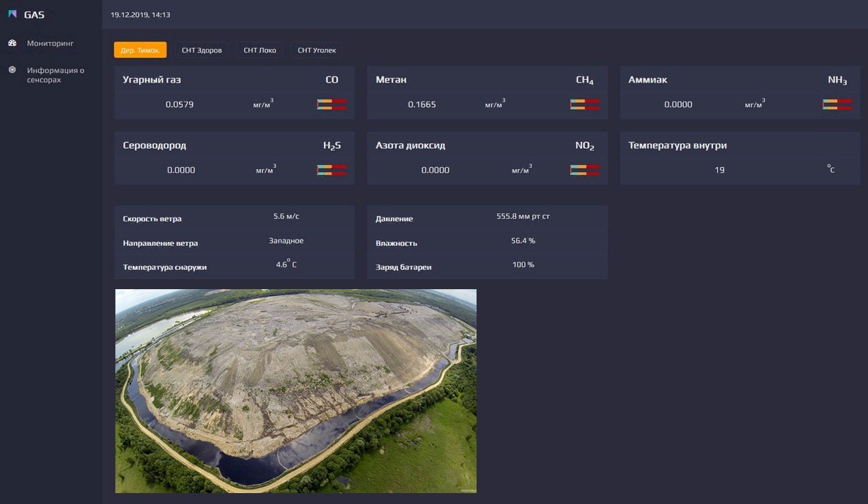Click the Угарный газ card title
The width and height of the screenshot is (868, 504).
[x=151, y=80]
